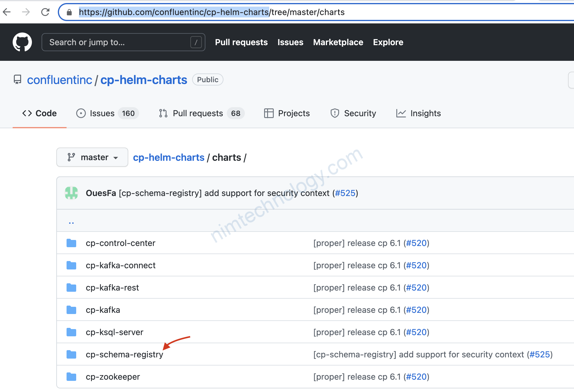The image size is (574, 392).
Task: Open cp-zookeeper folder
Action: click(113, 377)
